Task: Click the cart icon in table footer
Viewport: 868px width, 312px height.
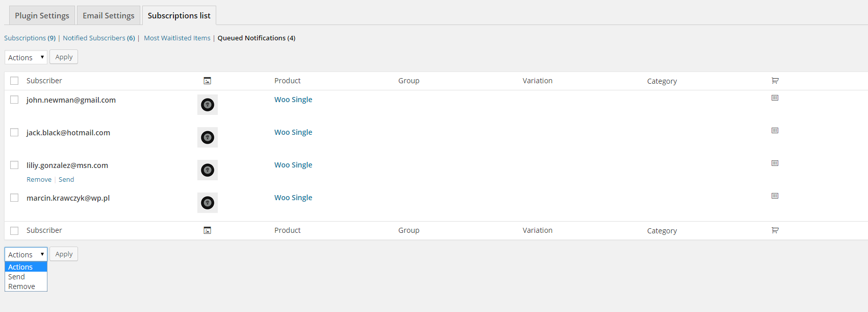Action: pos(775,230)
